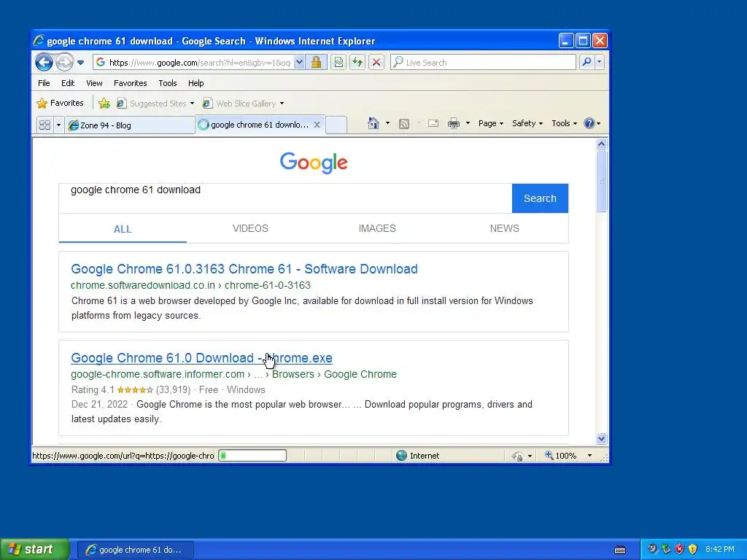Open a new blank tab
This screenshot has width=747, height=560.
click(336, 125)
